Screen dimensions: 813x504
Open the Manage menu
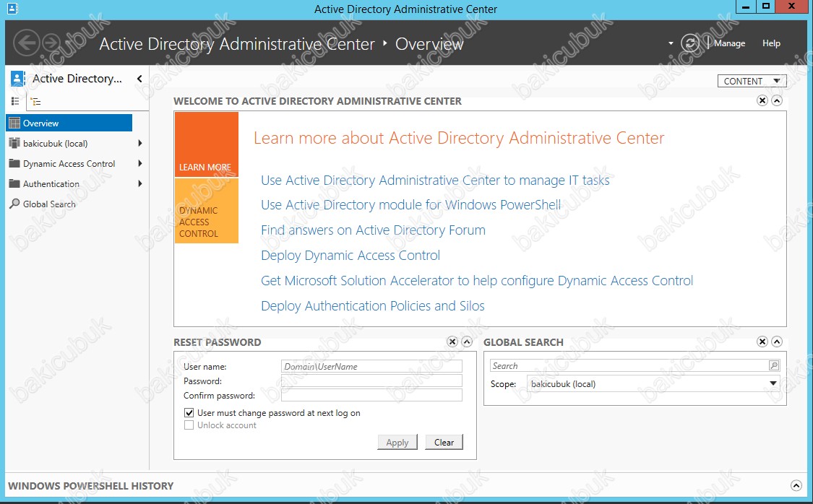click(729, 43)
